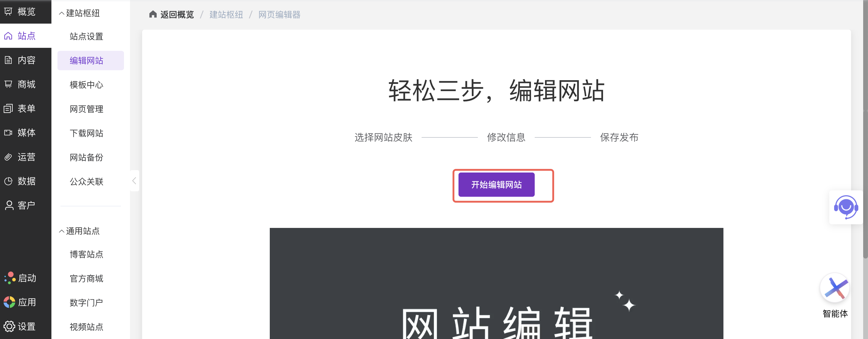
Task: Click the 开始编辑网站 button
Action: 496,185
